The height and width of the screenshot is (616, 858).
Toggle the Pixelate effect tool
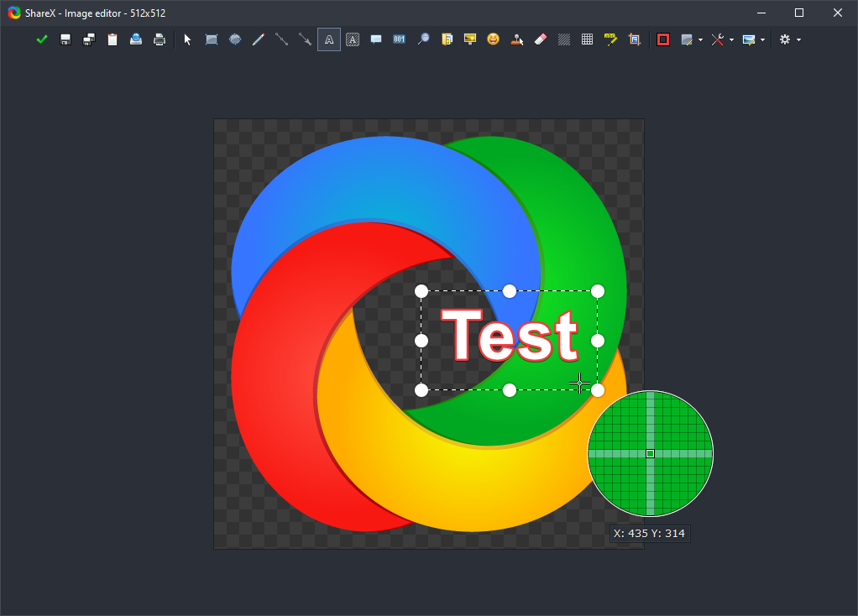(588, 39)
